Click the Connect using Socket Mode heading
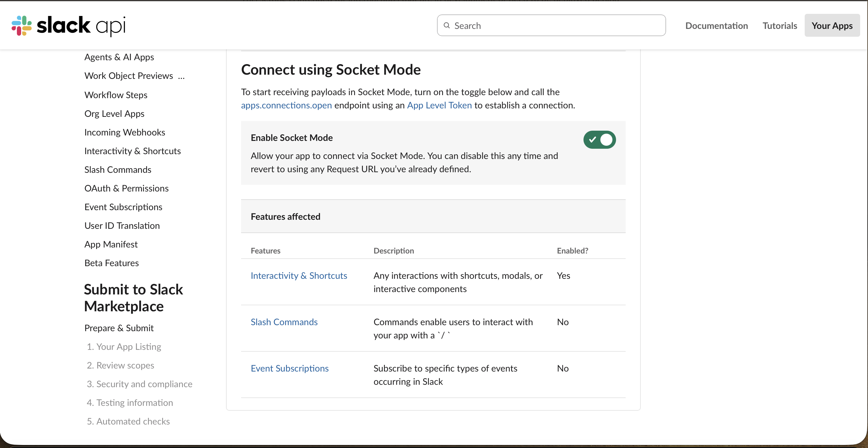 331,70
